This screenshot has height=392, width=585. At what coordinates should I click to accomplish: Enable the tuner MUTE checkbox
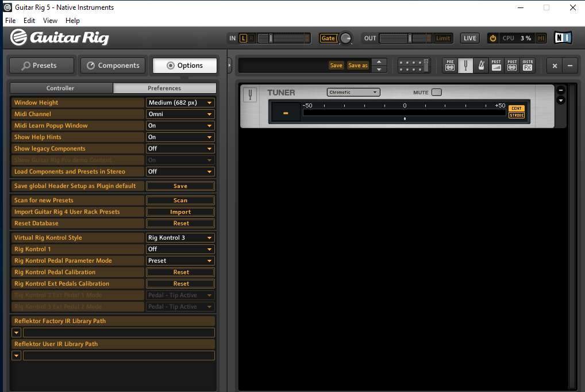coord(437,92)
